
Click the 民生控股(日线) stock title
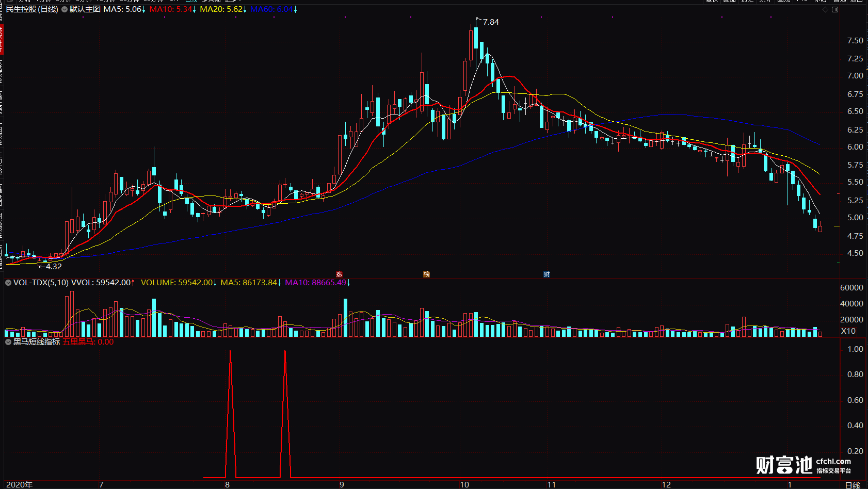pyautogui.click(x=32, y=9)
